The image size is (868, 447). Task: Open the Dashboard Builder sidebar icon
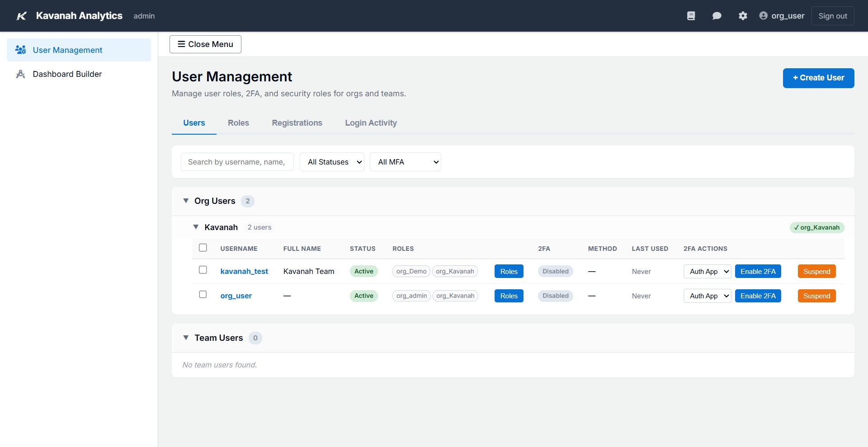(x=20, y=74)
